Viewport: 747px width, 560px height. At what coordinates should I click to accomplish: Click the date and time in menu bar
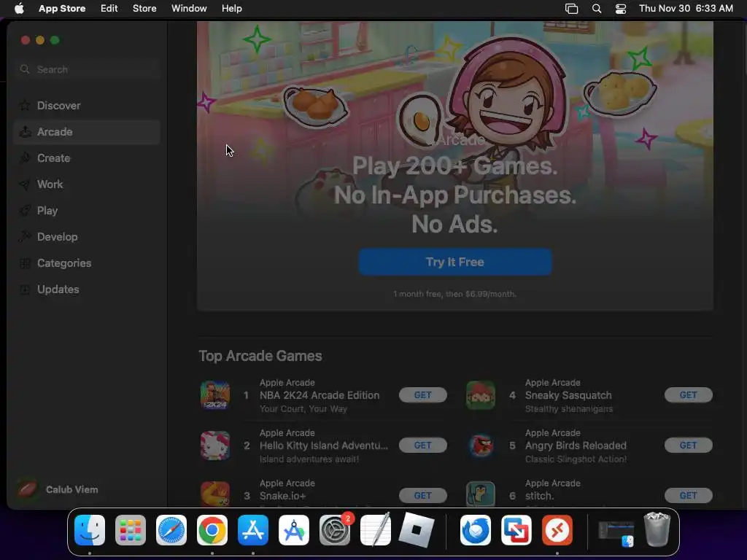[x=686, y=9]
